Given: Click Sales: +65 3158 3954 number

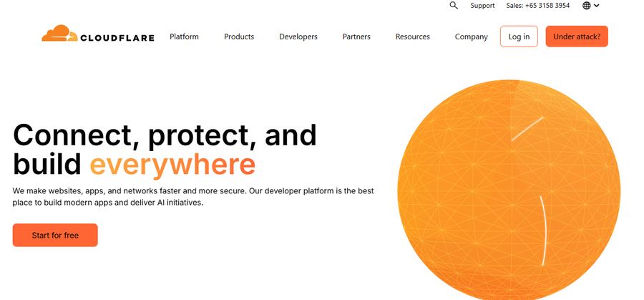Looking at the screenshot, I should 537,6.
